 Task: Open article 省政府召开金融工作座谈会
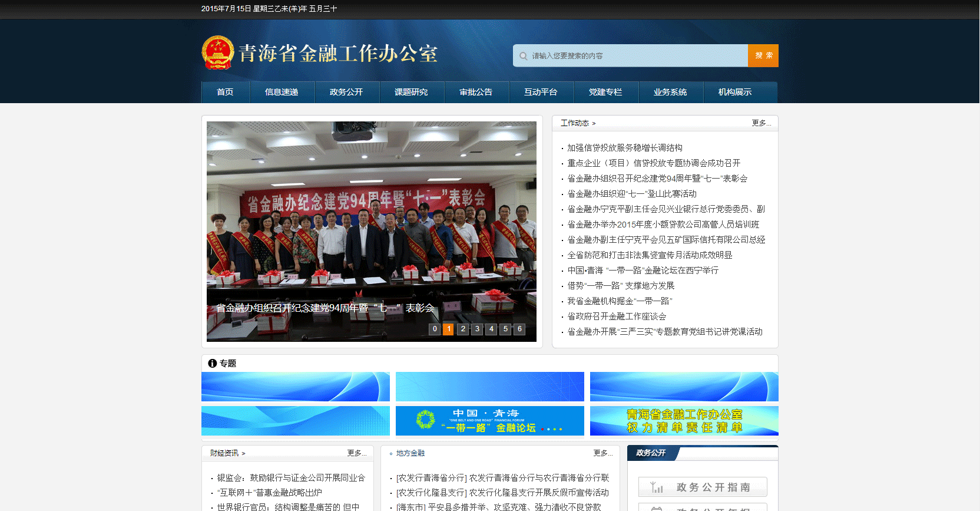(617, 317)
